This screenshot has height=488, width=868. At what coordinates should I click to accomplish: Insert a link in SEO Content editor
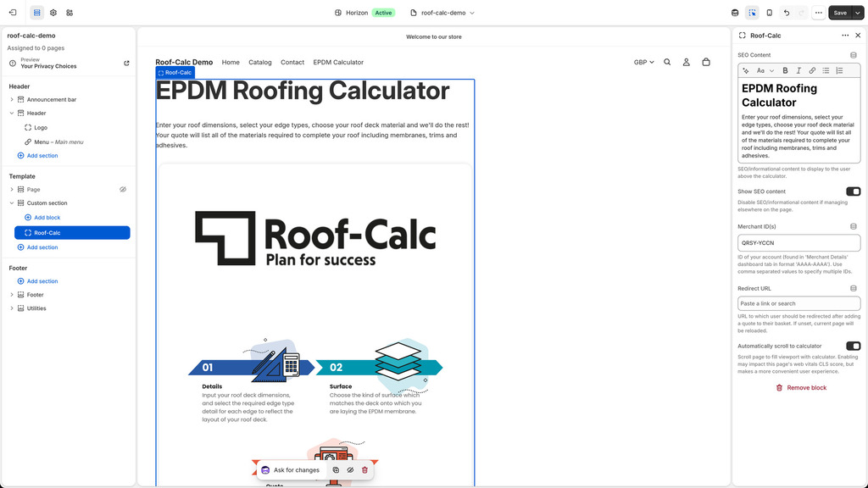812,70
